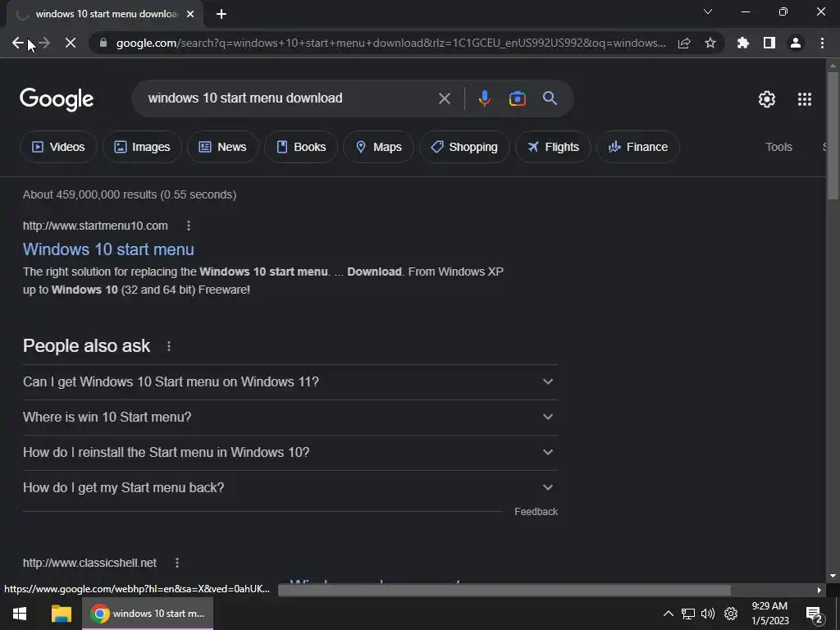Click the volume speaker tray icon
Image resolution: width=840 pixels, height=630 pixels.
pyautogui.click(x=708, y=614)
